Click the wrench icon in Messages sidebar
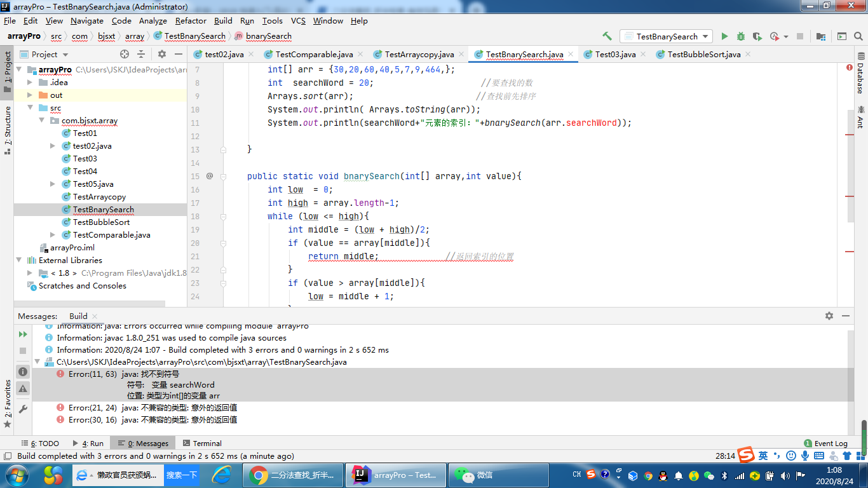The height and width of the screenshot is (488, 868). pyautogui.click(x=23, y=409)
